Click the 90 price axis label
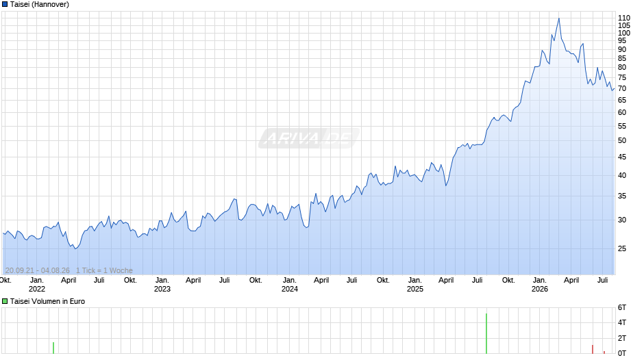Screen dimensions: 644x360 pyautogui.click(x=622, y=50)
